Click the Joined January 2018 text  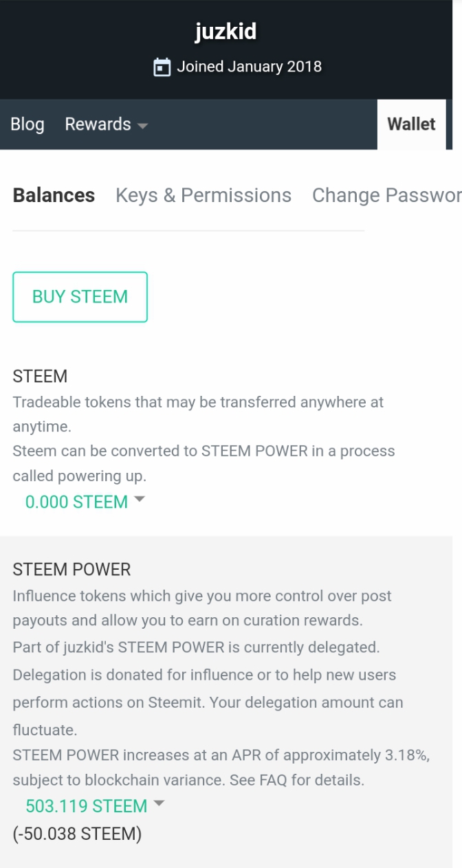point(249,67)
